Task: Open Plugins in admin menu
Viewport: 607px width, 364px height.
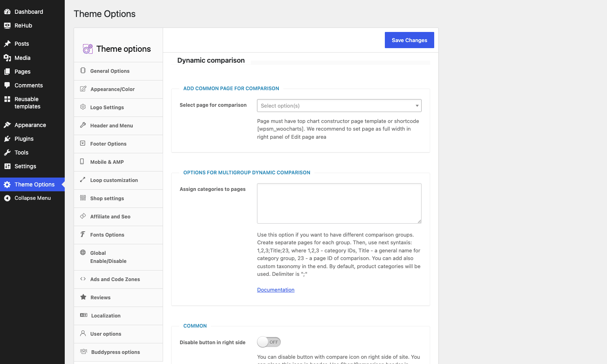Action: pyautogui.click(x=32, y=139)
